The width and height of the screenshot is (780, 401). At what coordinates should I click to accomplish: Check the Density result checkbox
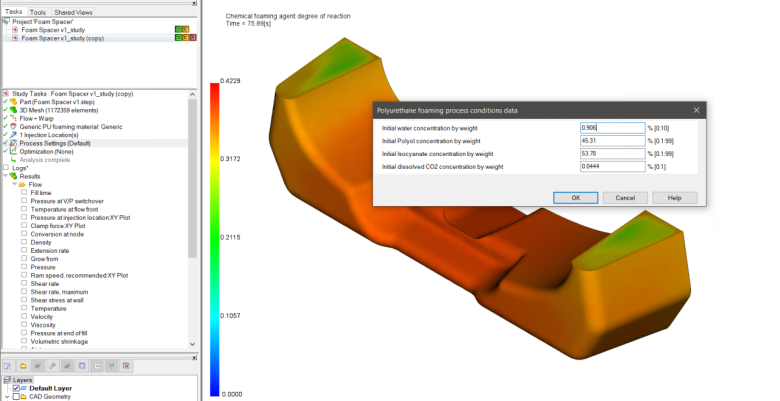(x=24, y=242)
